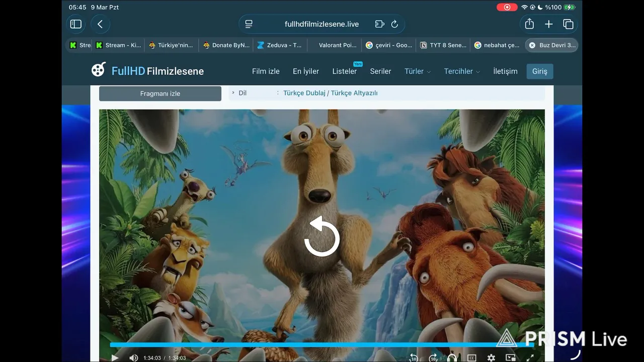Open the audio track headphones option

tap(452, 358)
